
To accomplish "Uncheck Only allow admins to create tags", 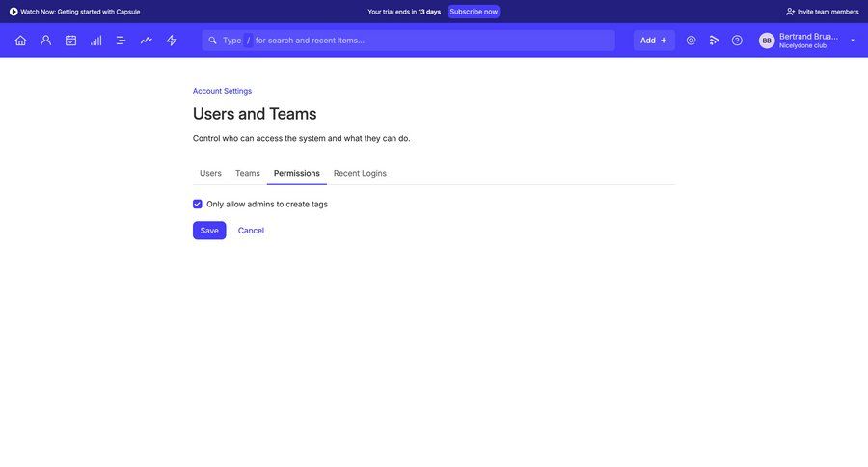I will 198,205.
